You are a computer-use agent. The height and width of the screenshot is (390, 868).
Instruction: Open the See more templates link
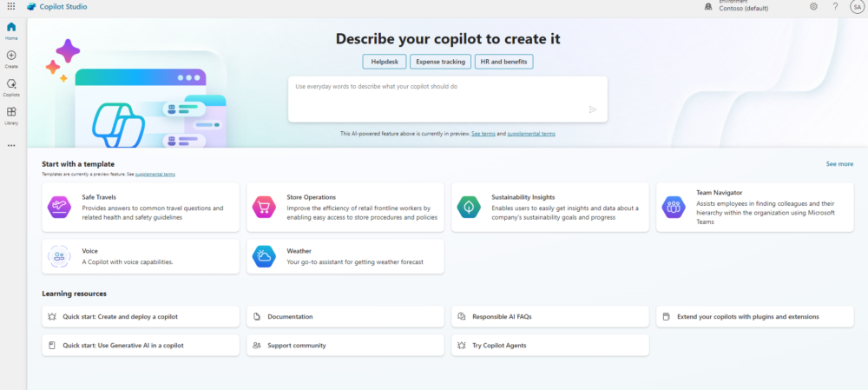point(838,163)
